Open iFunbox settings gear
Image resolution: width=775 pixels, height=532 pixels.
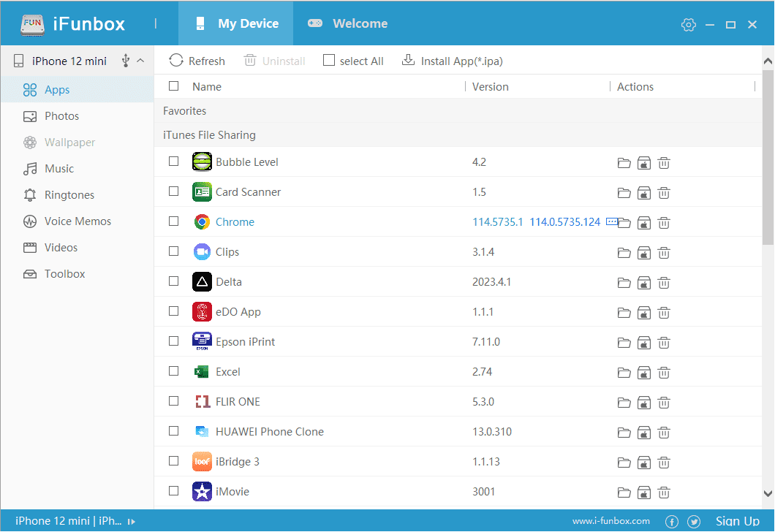tap(688, 24)
